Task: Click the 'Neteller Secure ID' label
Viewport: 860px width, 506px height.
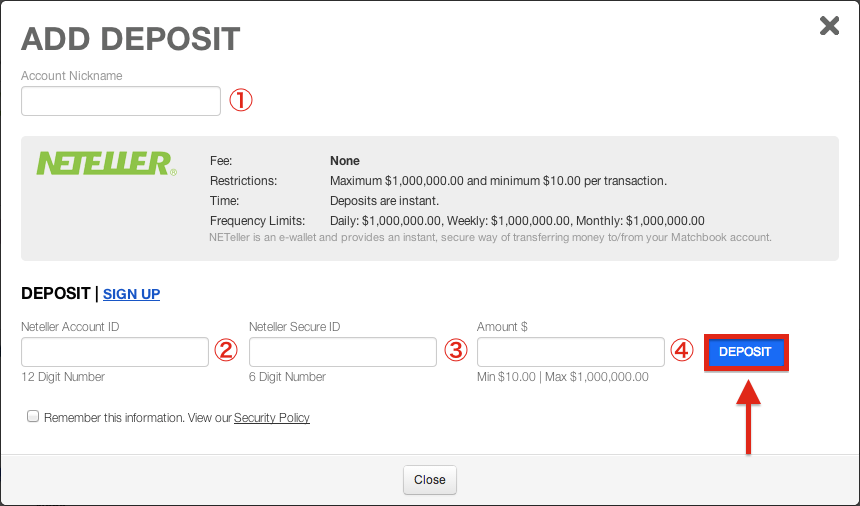Action: coord(295,327)
